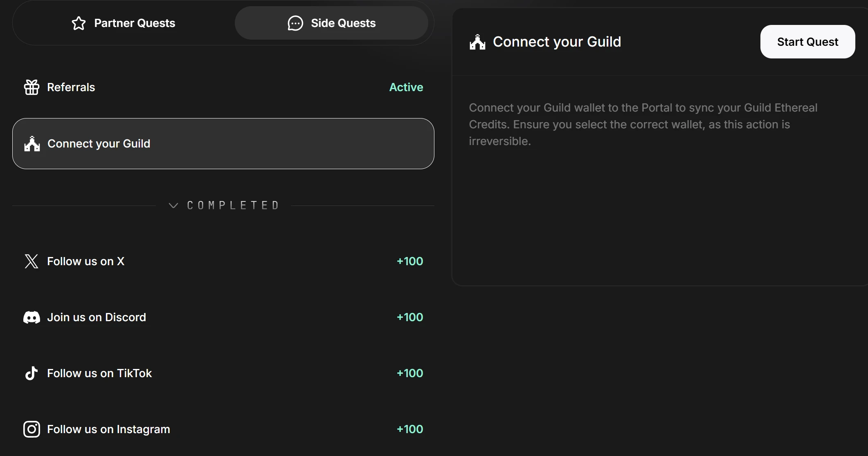Click the COMPLETED section label
The height and width of the screenshot is (456, 868).
coord(233,206)
